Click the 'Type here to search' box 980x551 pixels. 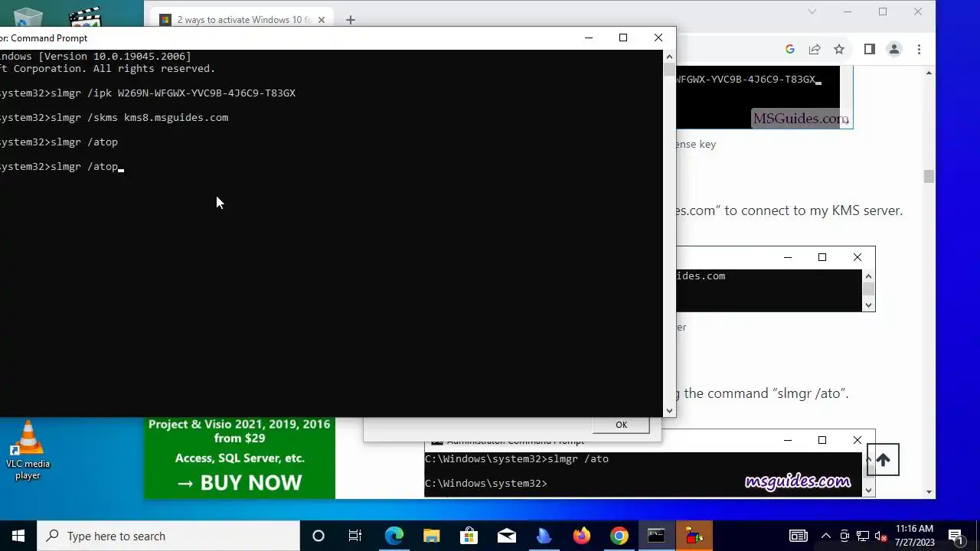point(168,536)
